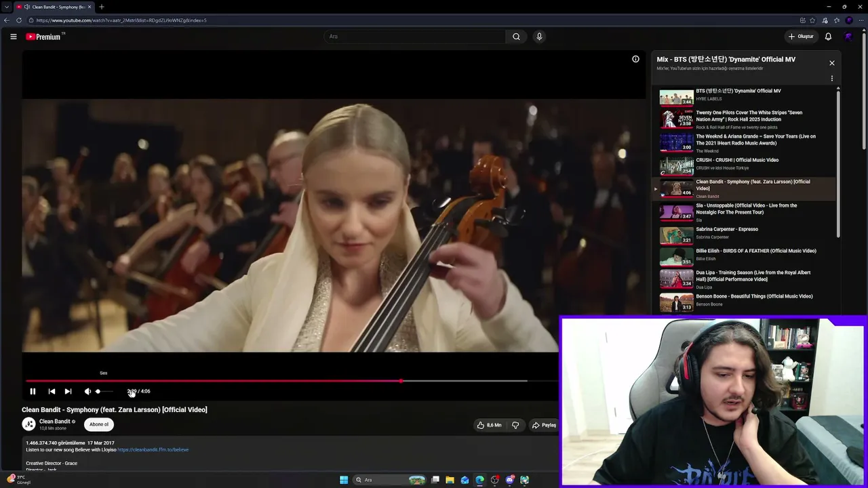Dislike the Symphony video
Screen dimensions: 868x488
[515, 425]
